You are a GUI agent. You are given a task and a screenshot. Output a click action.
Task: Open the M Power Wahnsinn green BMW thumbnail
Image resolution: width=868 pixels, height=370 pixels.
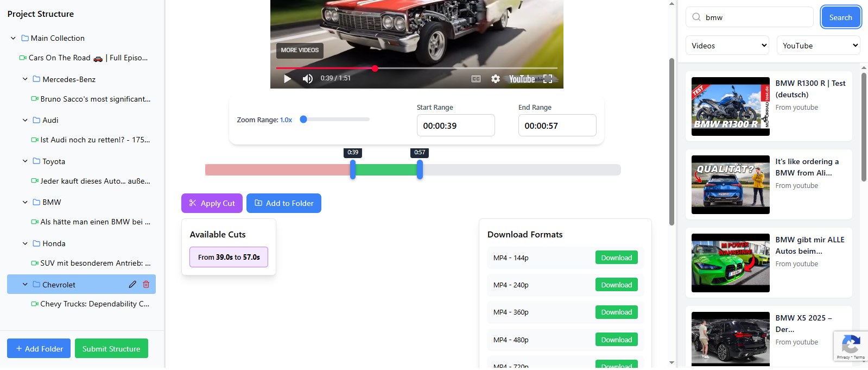[730, 263]
